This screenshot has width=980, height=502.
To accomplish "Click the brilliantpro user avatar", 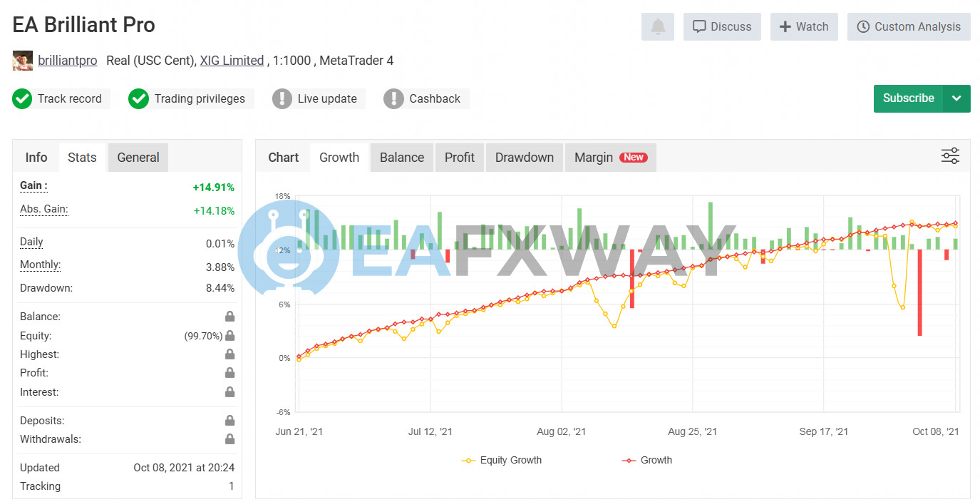I will [x=23, y=61].
